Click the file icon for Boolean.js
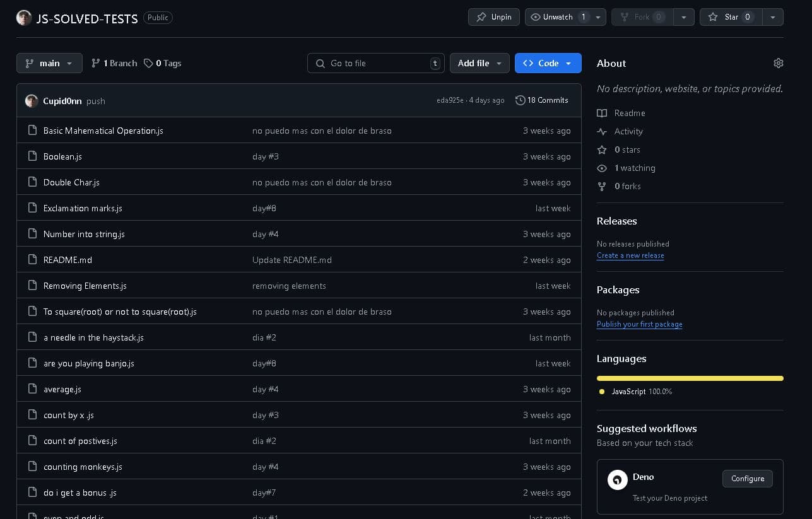Image resolution: width=812 pixels, height=519 pixels. 32,156
